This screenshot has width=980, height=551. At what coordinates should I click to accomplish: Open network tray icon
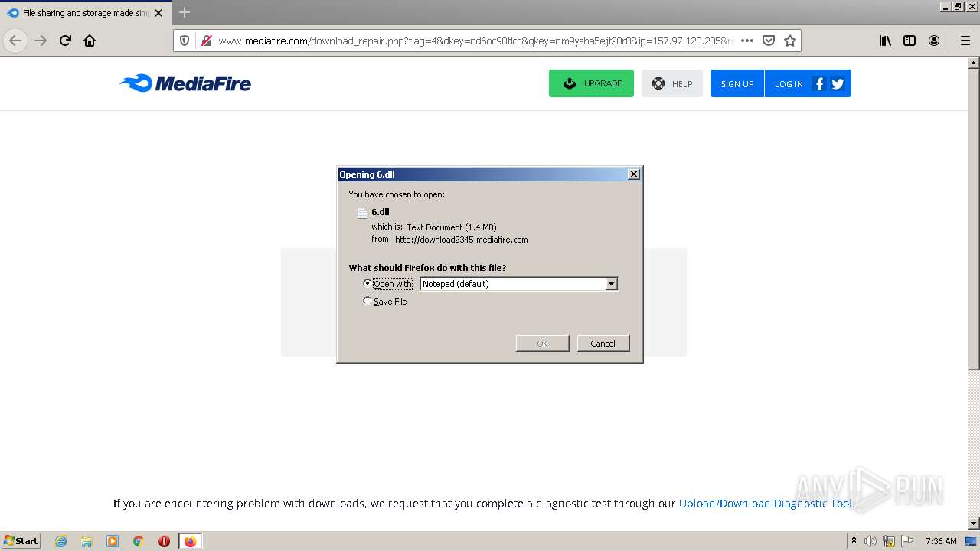[x=889, y=541]
